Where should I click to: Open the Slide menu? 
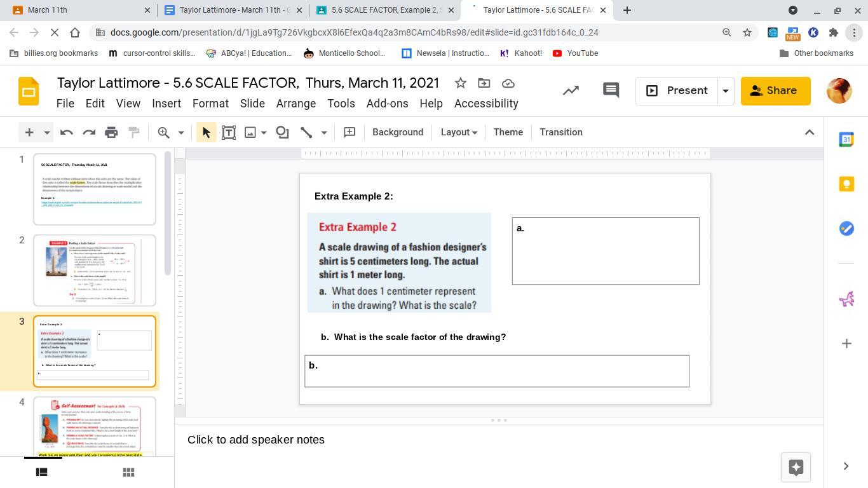pos(252,104)
